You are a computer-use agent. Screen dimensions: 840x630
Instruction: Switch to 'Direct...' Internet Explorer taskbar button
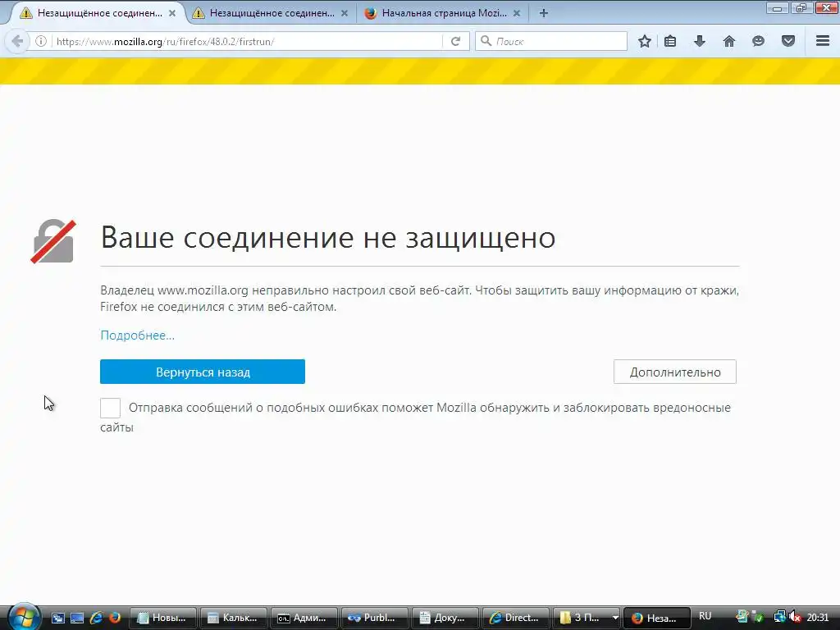click(515, 618)
